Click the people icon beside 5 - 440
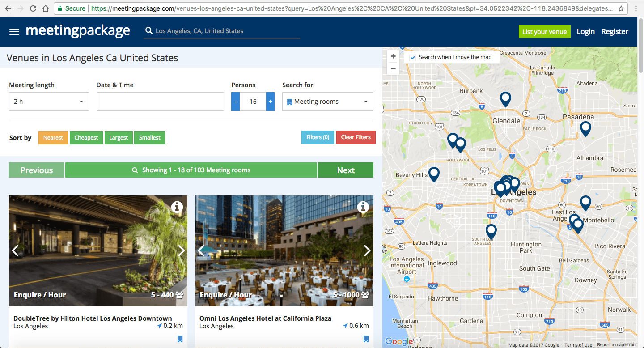Image resolution: width=644 pixels, height=348 pixels. [179, 295]
